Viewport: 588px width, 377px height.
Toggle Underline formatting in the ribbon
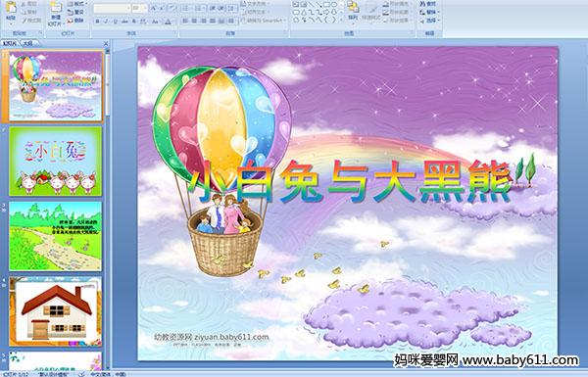coord(115,22)
